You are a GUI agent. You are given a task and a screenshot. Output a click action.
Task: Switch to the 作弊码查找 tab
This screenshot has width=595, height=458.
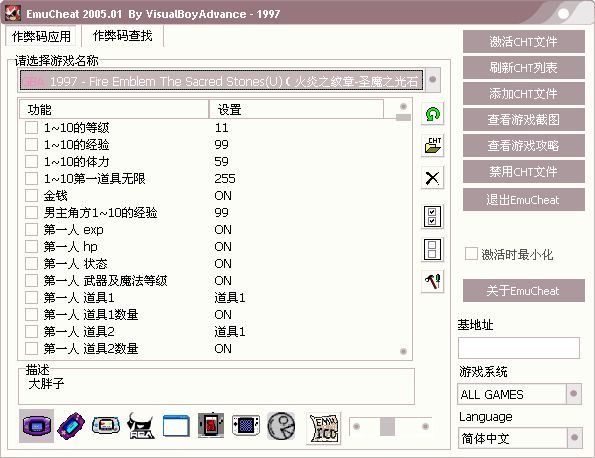coord(122,36)
